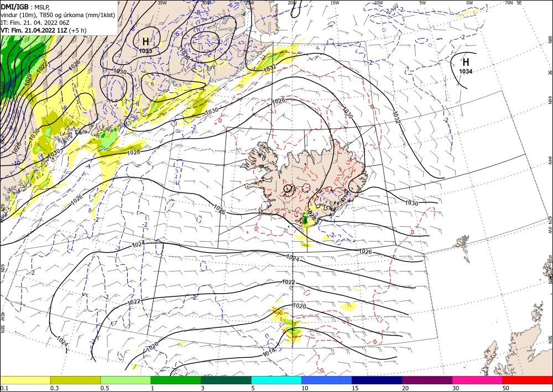
Task: Click the '66N' latitude label on right edge
Action: [x=550, y=101]
